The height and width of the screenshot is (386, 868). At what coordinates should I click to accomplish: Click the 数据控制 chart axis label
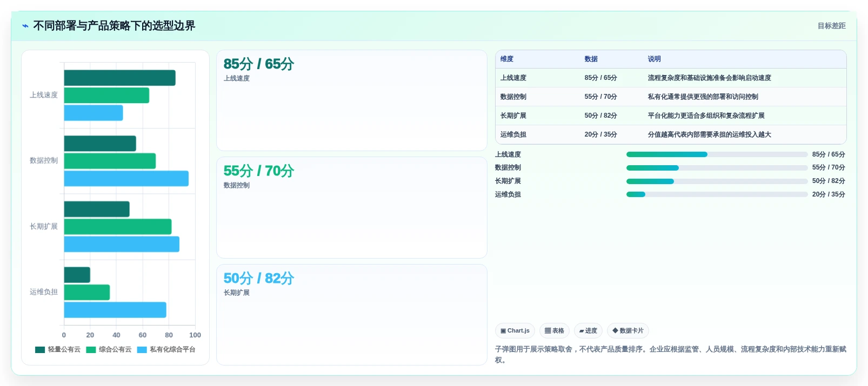pyautogui.click(x=44, y=161)
